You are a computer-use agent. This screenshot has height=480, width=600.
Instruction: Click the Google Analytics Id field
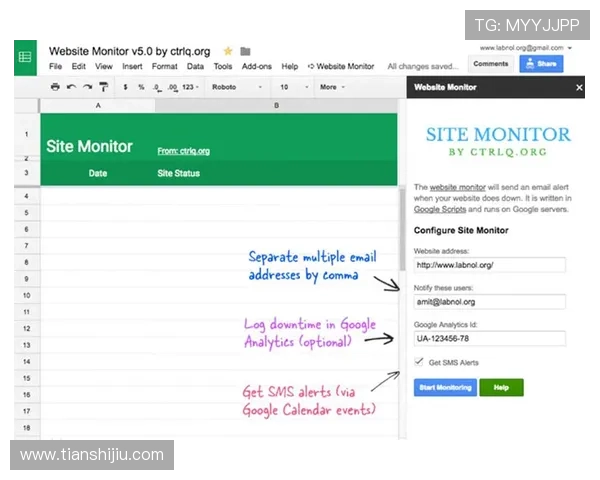489,338
